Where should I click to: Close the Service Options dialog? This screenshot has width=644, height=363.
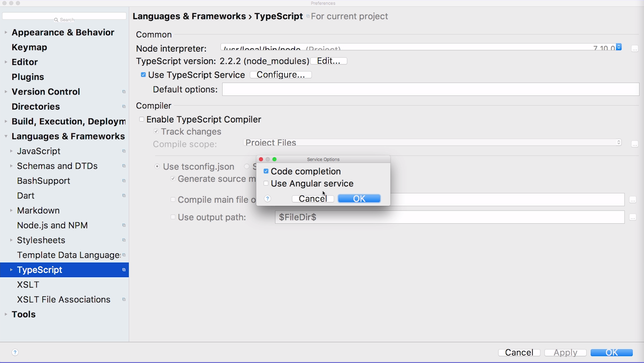[261, 159]
